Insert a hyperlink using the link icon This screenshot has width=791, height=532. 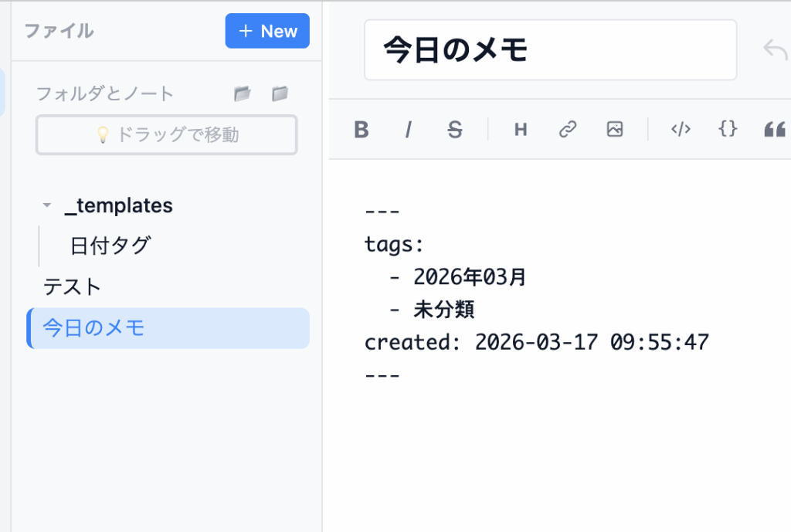click(568, 130)
